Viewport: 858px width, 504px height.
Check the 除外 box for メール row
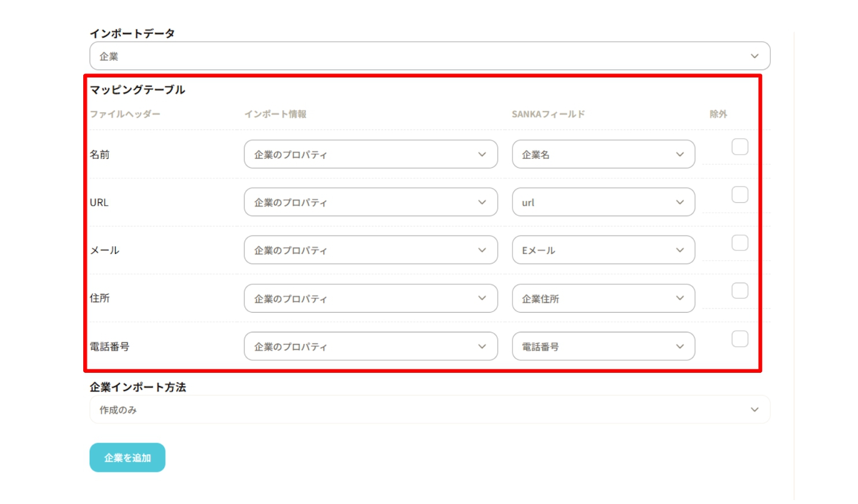(739, 243)
